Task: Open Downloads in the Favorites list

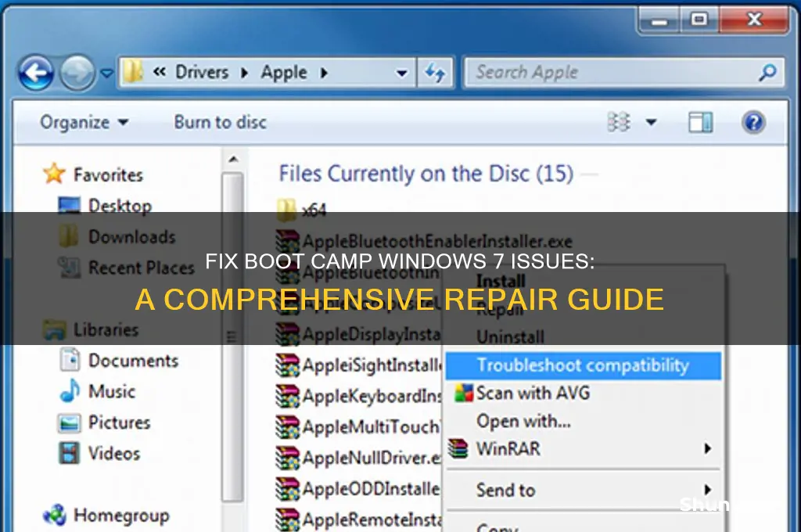Action: coord(131,236)
